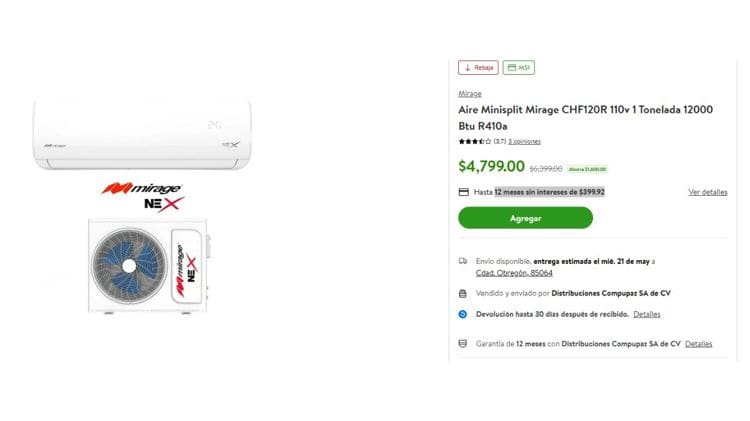Click the MSI payment badge
This screenshot has height=421, width=750.
pos(518,68)
